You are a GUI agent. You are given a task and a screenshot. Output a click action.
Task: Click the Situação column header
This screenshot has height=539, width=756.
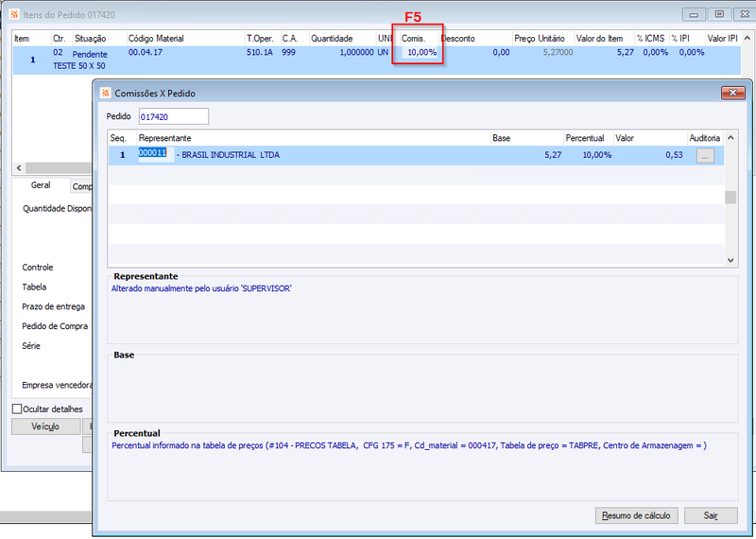click(x=90, y=38)
